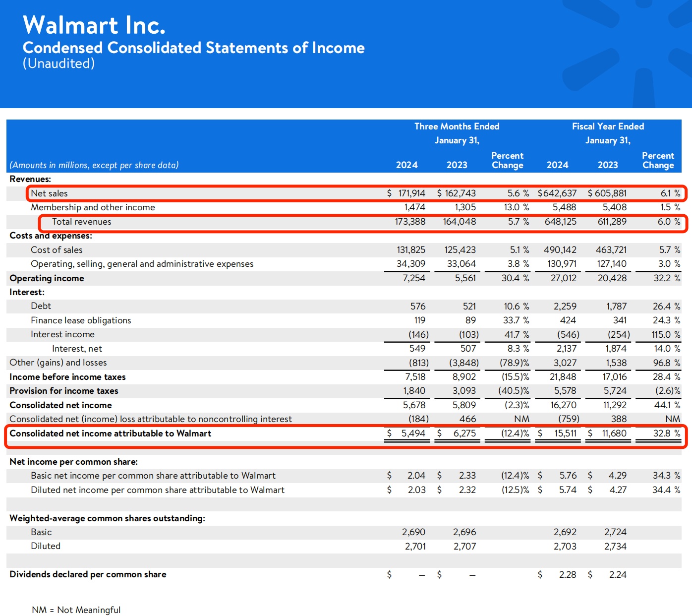Screen dimensions: 692x616
Task: Click the Operating income row label
Action: click(x=47, y=278)
